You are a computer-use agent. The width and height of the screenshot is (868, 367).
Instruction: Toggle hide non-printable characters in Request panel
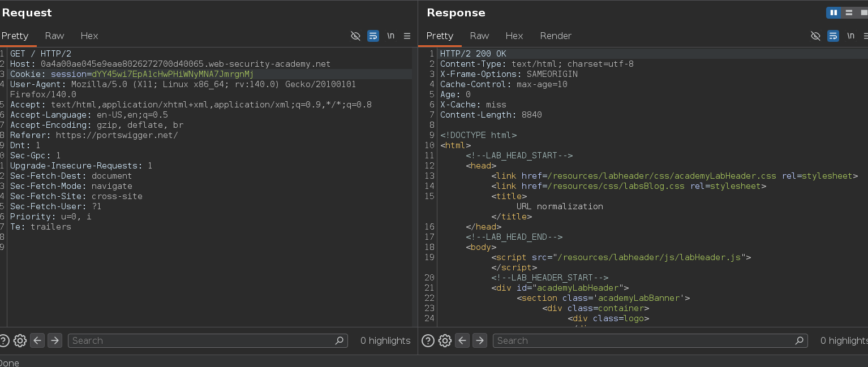point(355,36)
